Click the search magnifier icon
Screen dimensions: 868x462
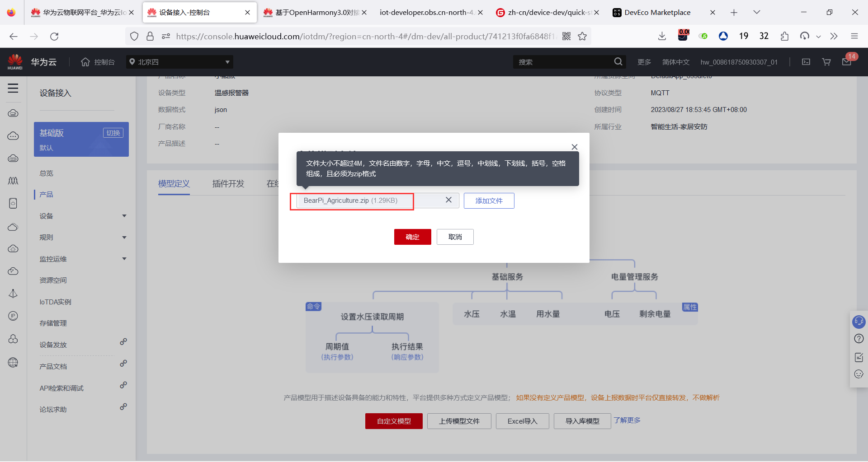tap(618, 61)
